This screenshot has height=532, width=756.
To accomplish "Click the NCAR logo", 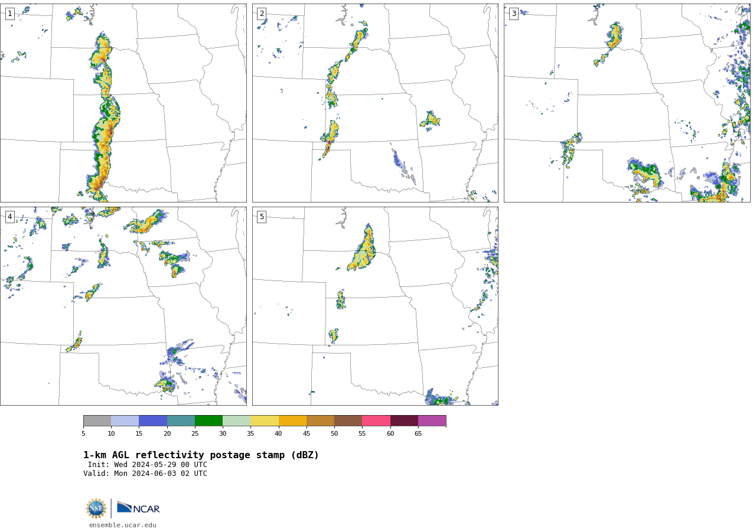I will pyautogui.click(x=138, y=508).
